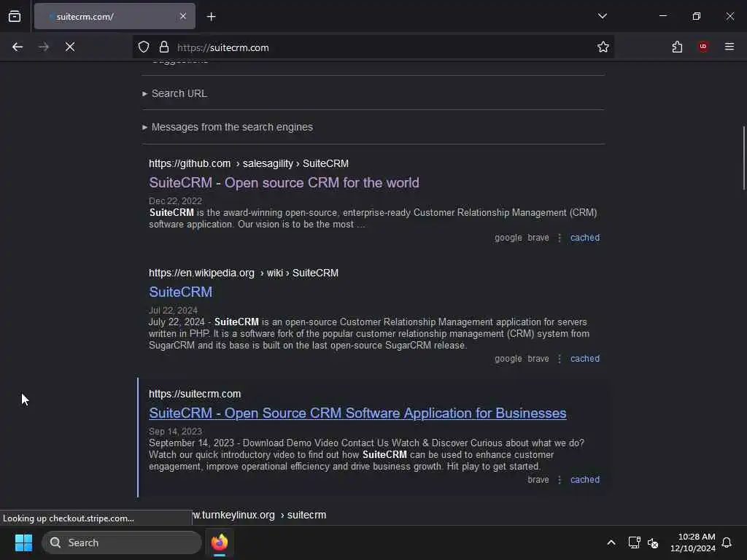Open cached version of GitHub result
This screenshot has height=560, width=747.
(585, 238)
